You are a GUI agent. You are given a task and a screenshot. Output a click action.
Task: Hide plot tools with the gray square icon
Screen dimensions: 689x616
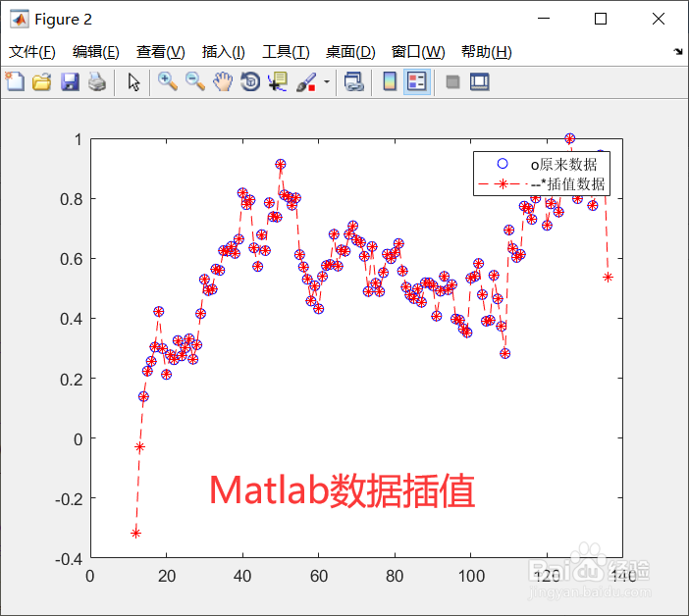452,82
